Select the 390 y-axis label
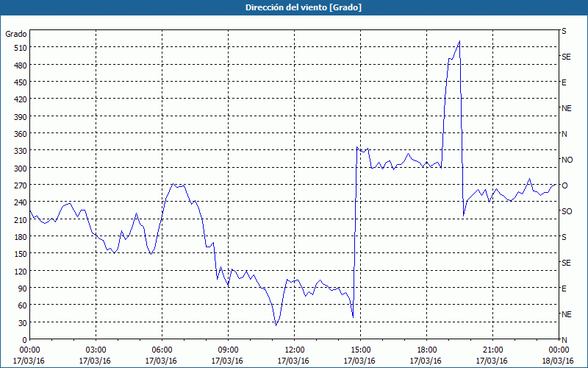This screenshot has height=368, width=588. click(20, 116)
